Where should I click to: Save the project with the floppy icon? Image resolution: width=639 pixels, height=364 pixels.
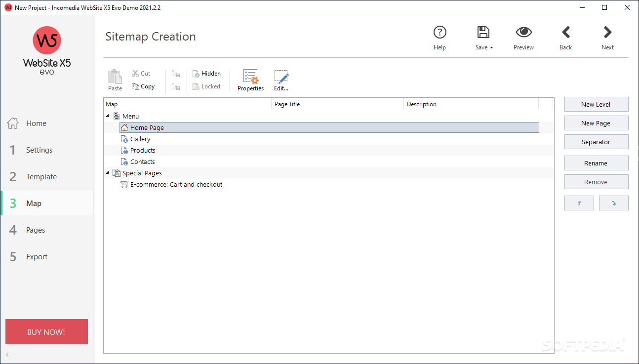coord(483,33)
